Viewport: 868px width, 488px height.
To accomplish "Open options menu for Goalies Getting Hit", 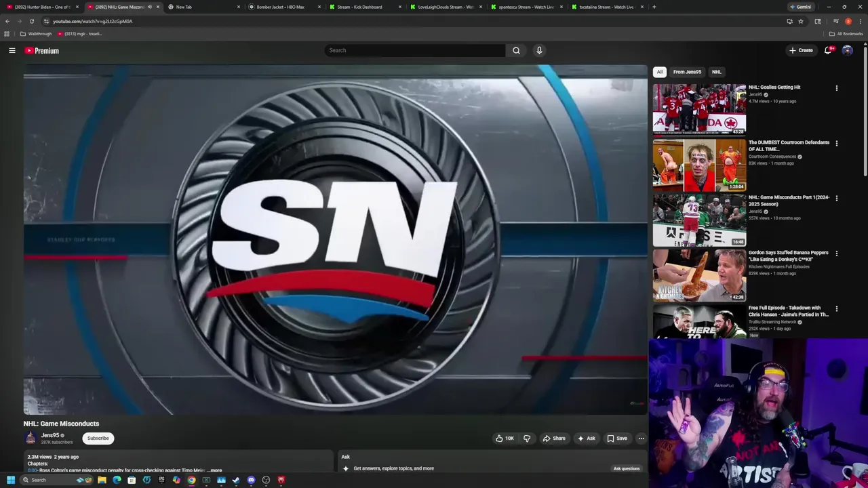I will coord(836,88).
